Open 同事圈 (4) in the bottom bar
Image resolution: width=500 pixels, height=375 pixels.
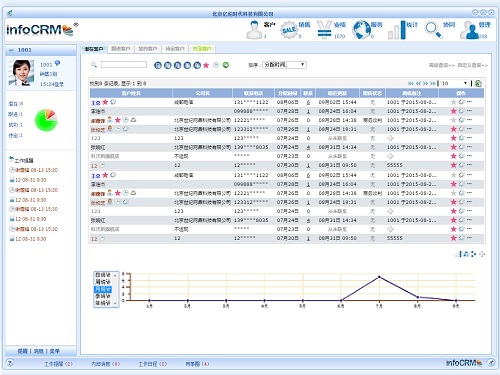pos(197,364)
